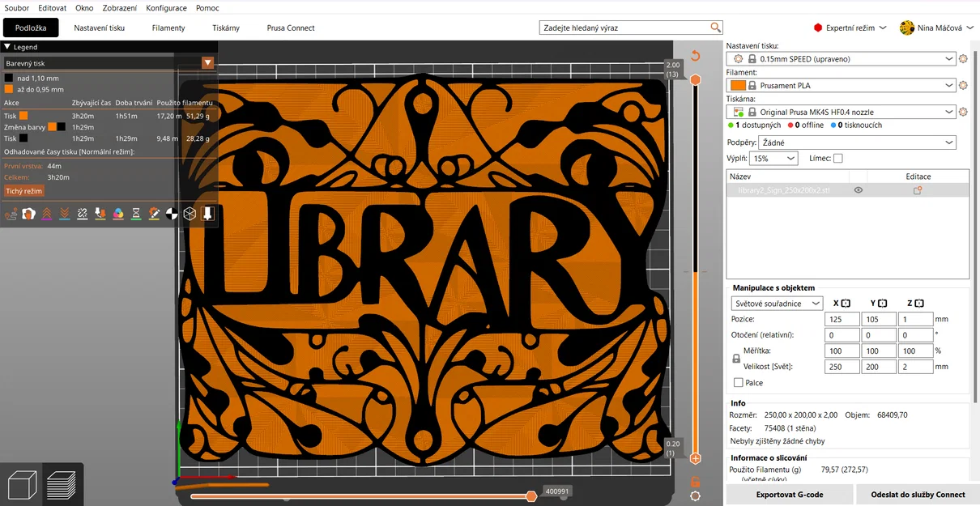980x506 pixels.
Task: Toggle retractions icon in legend toolbar
Action: [46, 214]
